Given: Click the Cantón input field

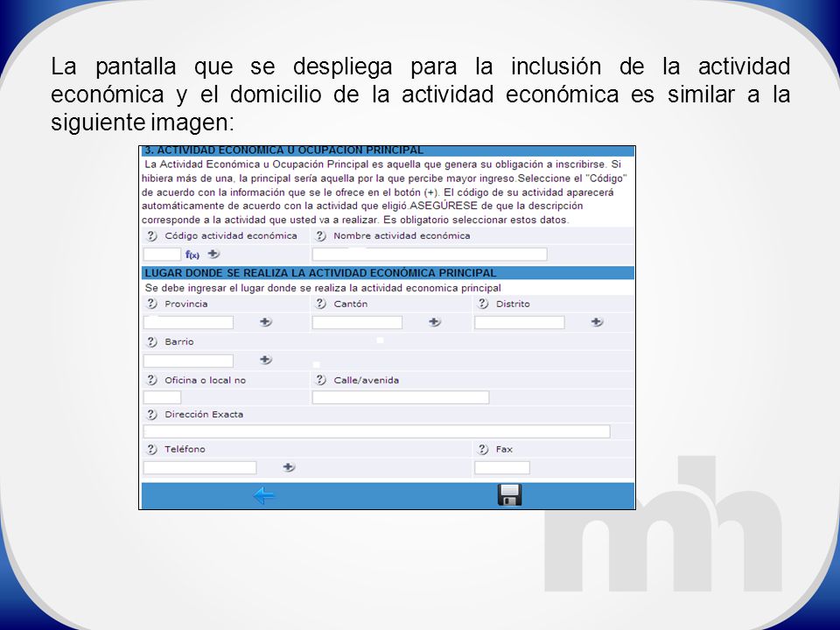Looking at the screenshot, I should click(x=357, y=323).
